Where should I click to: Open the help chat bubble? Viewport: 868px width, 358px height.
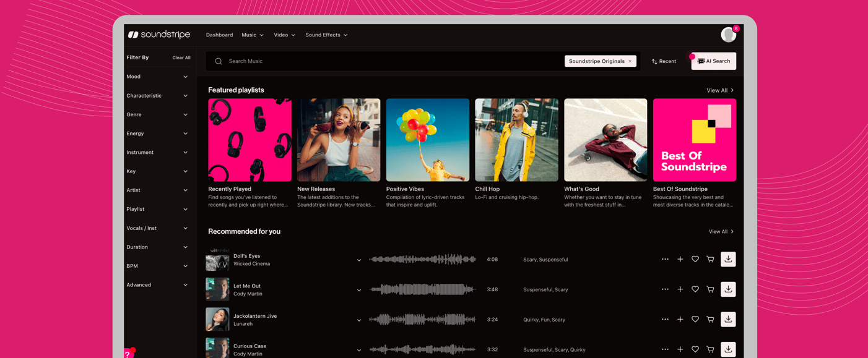[x=128, y=354]
